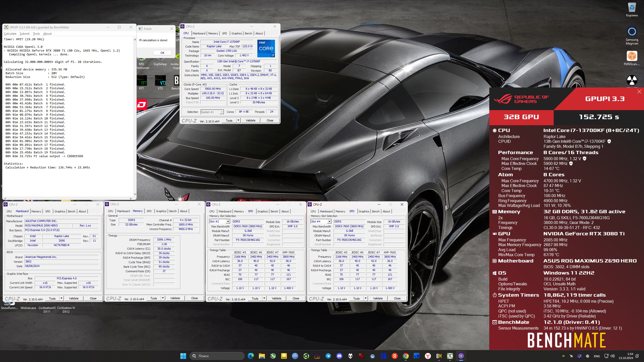This screenshot has width=644, height=362.
Task: Open notifications bell in system tray
Action: pyautogui.click(x=637, y=356)
